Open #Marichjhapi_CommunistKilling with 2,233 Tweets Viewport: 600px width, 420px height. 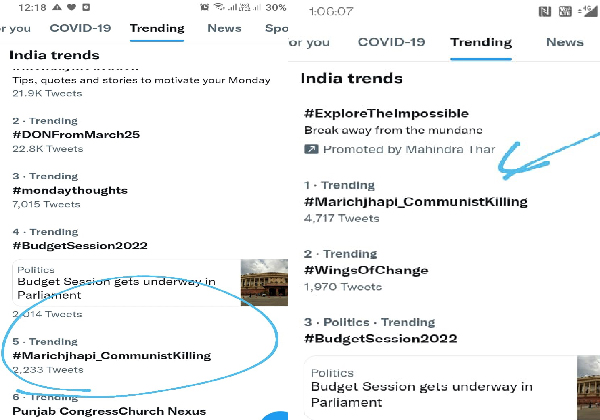(x=111, y=355)
